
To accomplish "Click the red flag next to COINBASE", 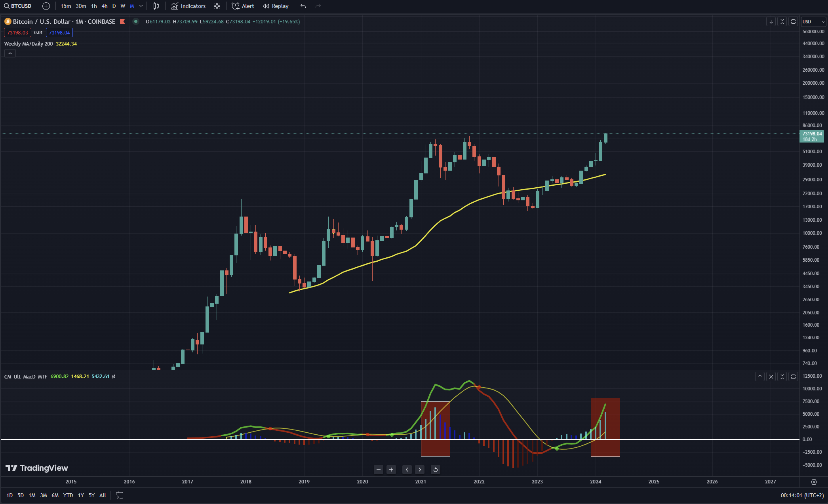I will [x=122, y=21].
